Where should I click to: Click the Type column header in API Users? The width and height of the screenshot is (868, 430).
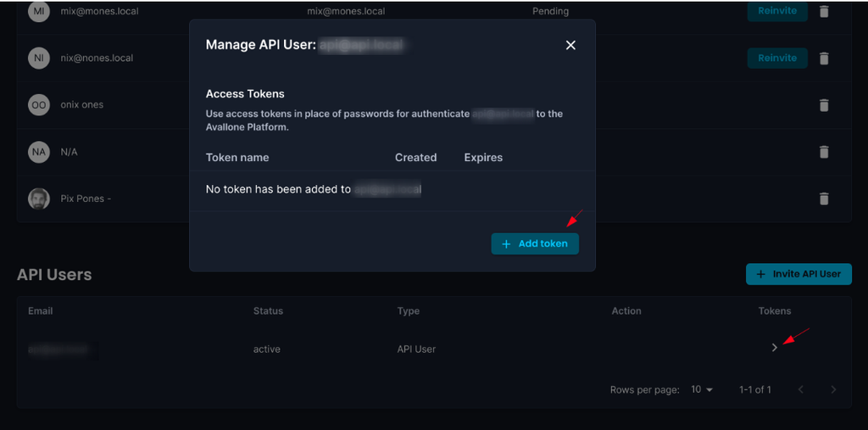(x=408, y=311)
